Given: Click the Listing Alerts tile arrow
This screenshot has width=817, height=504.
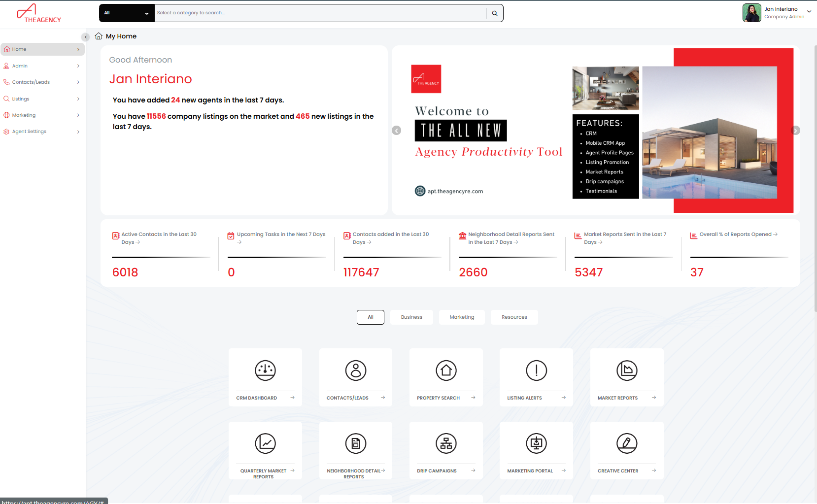Looking at the screenshot, I should (564, 398).
